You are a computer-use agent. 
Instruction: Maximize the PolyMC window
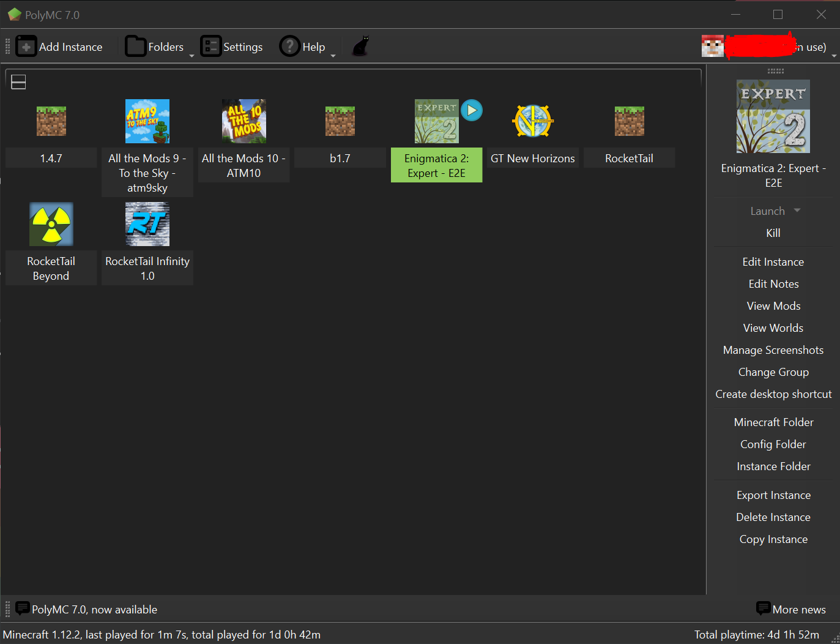[x=778, y=14]
